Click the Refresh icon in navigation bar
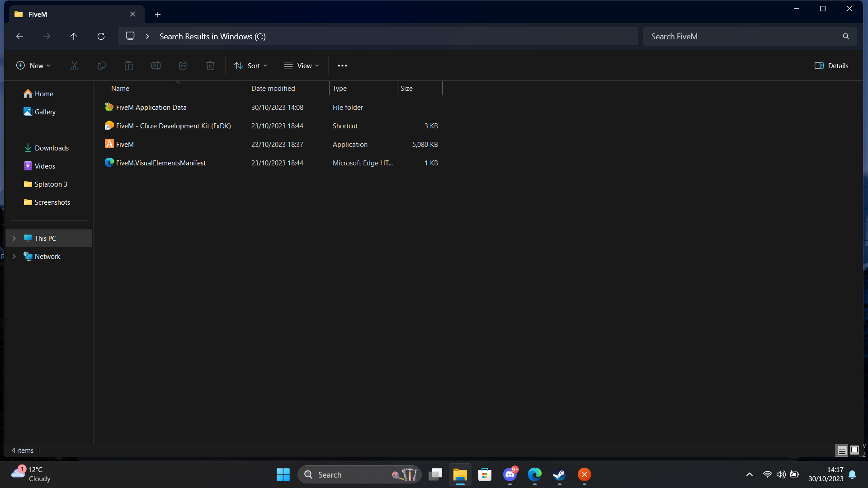Screen dimensions: 868x488 (x=101, y=36)
